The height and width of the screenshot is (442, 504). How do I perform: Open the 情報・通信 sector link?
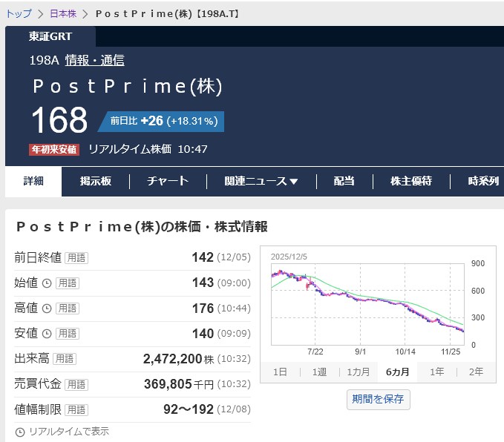click(x=94, y=60)
